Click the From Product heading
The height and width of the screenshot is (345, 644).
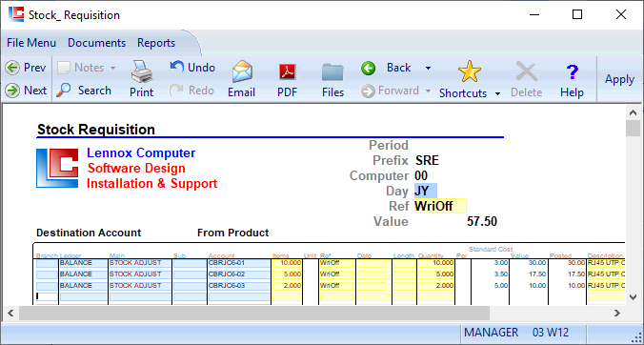coord(232,233)
